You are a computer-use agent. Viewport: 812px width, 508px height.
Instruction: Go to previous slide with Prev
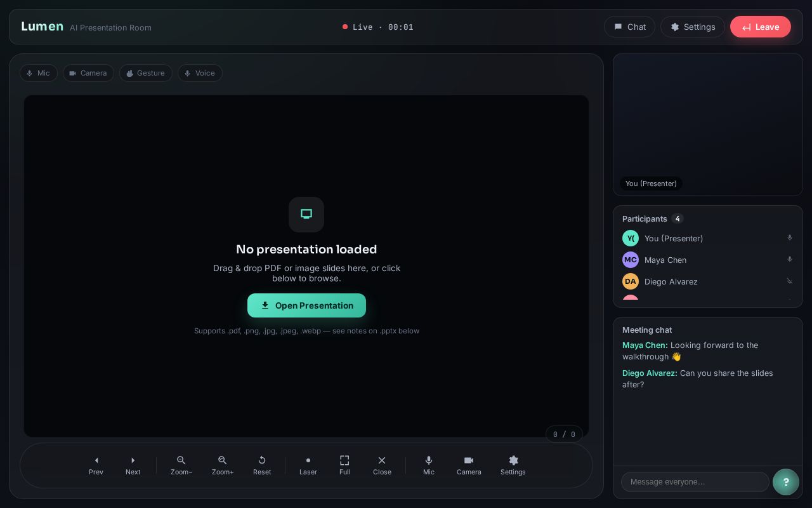point(96,465)
